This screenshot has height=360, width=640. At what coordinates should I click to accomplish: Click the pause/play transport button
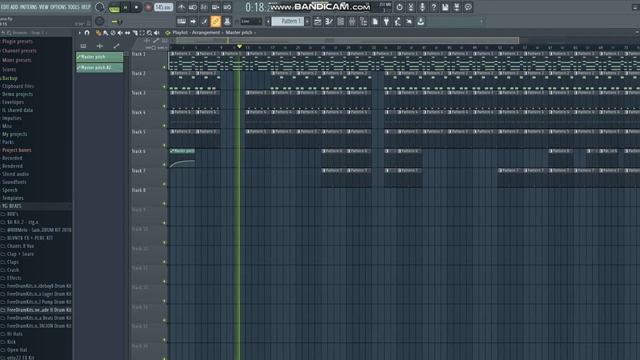[126, 7]
